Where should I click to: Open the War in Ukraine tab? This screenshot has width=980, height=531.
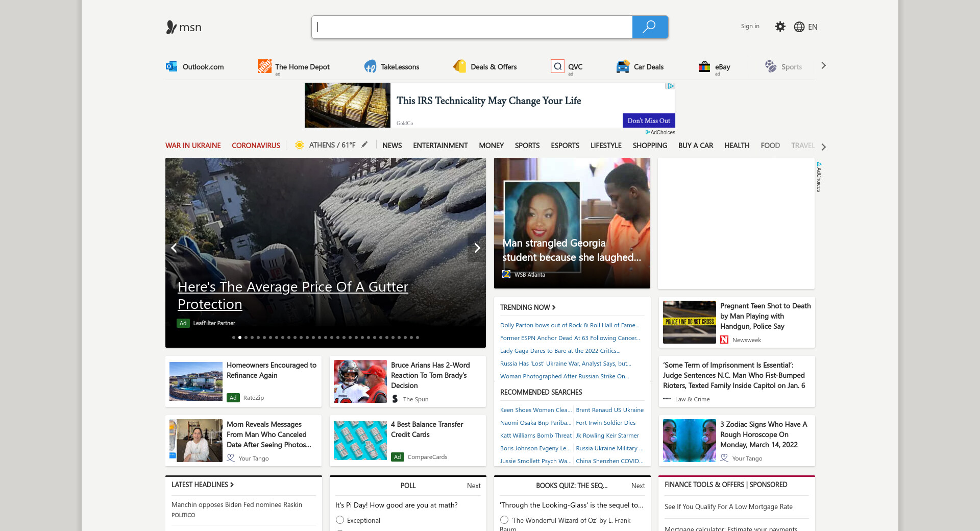(x=193, y=146)
